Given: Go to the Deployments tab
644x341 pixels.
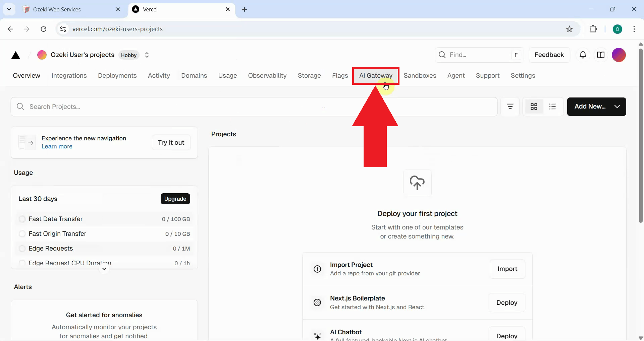Looking at the screenshot, I should (117, 76).
